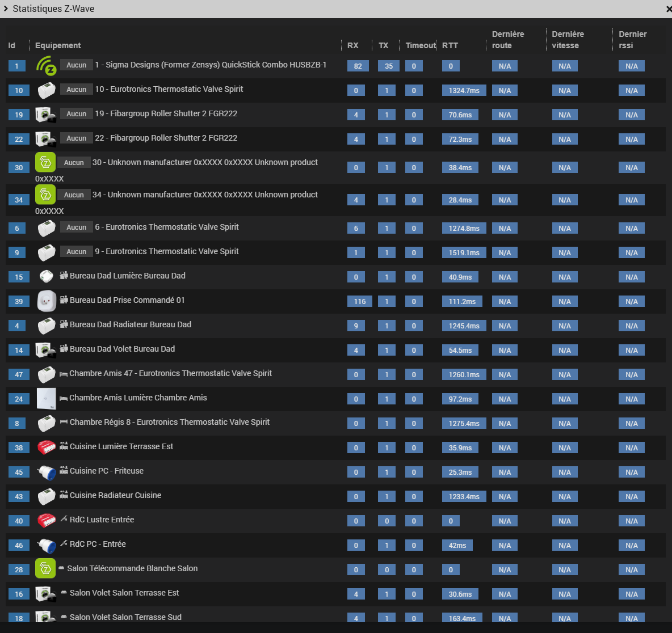
Task: Click the thermostat valve icon for device 10
Action: tap(47, 90)
